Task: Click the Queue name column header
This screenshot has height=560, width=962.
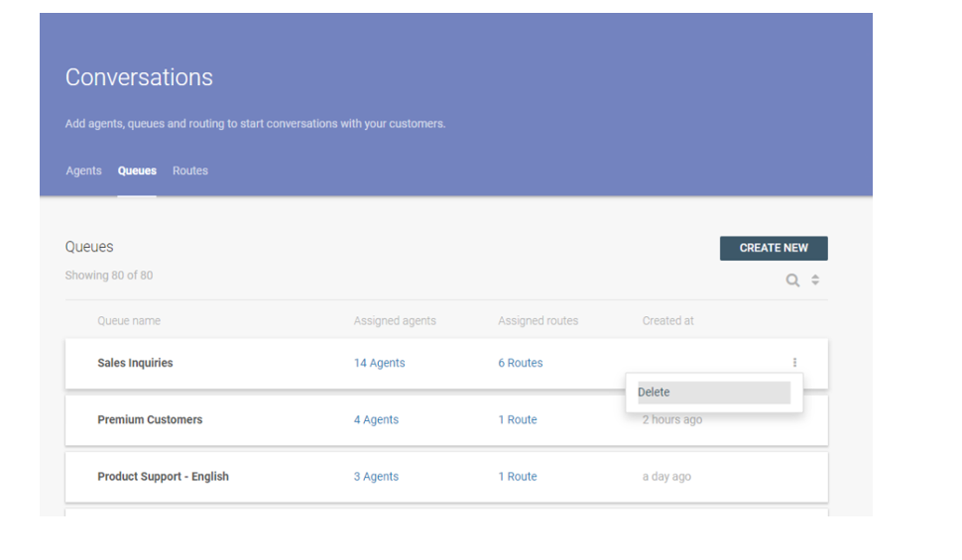Action: click(x=129, y=321)
